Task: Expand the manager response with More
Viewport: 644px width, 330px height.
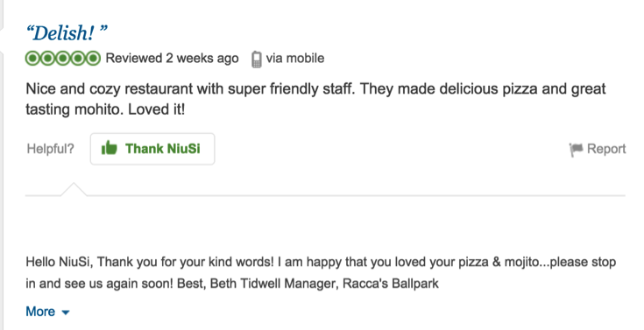Action: [40, 312]
